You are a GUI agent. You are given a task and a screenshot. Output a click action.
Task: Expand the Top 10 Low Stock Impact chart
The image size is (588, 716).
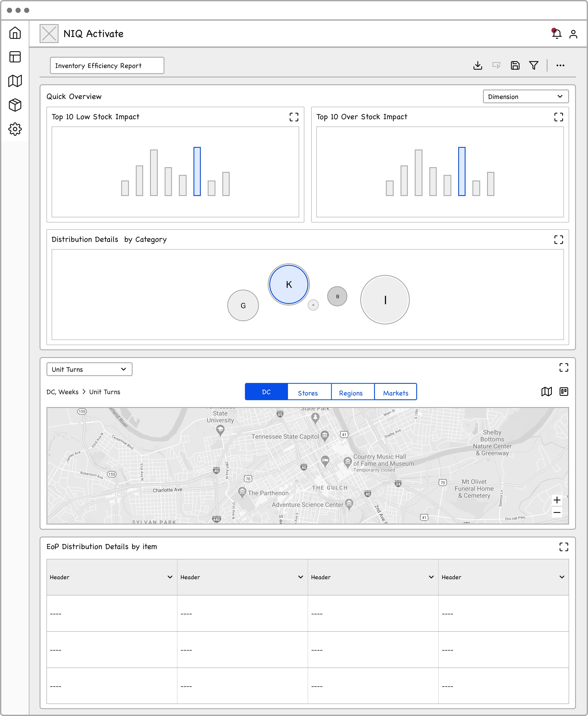[294, 117]
